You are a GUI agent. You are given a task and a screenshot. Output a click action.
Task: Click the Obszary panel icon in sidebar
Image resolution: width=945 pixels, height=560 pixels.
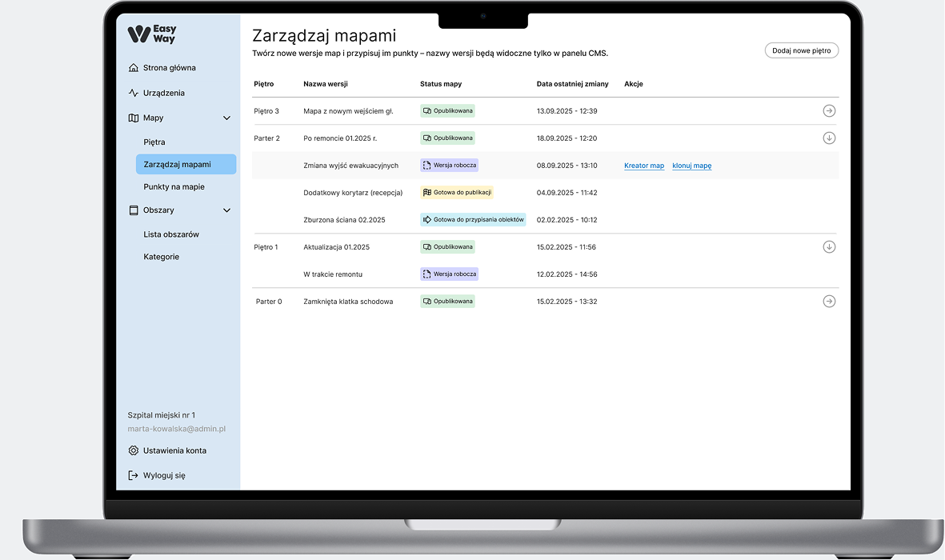[x=134, y=210]
